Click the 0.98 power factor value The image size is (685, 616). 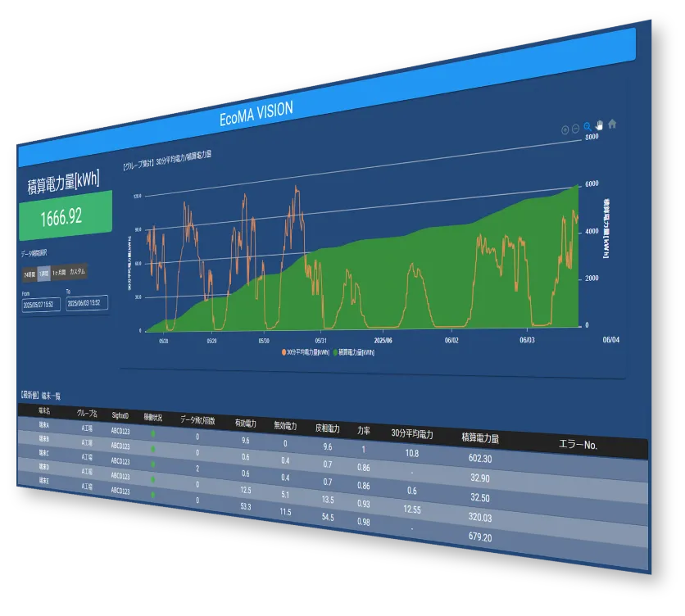(x=364, y=522)
